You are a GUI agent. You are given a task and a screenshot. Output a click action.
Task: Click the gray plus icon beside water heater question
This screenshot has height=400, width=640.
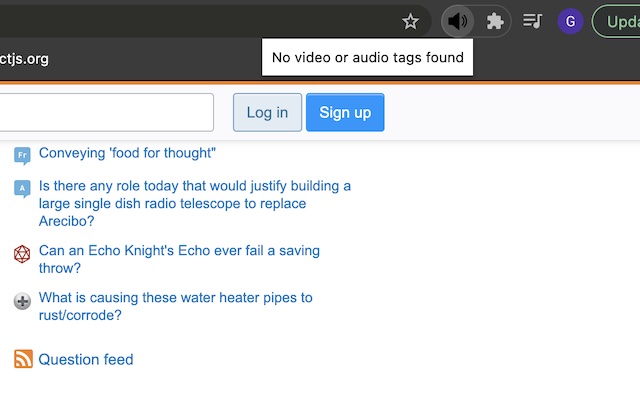pos(22,300)
